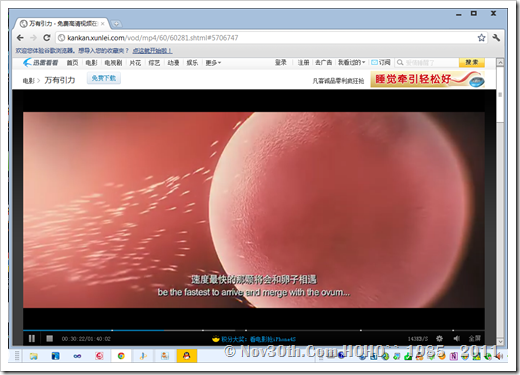Open the contact picture icon on taskbar

pyautogui.click(x=165, y=356)
